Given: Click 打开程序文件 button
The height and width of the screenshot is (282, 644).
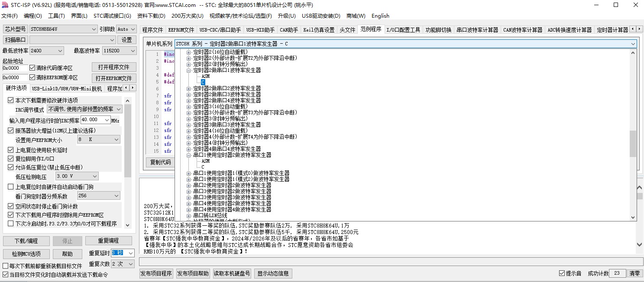Looking at the screenshot, I should click(x=114, y=67).
